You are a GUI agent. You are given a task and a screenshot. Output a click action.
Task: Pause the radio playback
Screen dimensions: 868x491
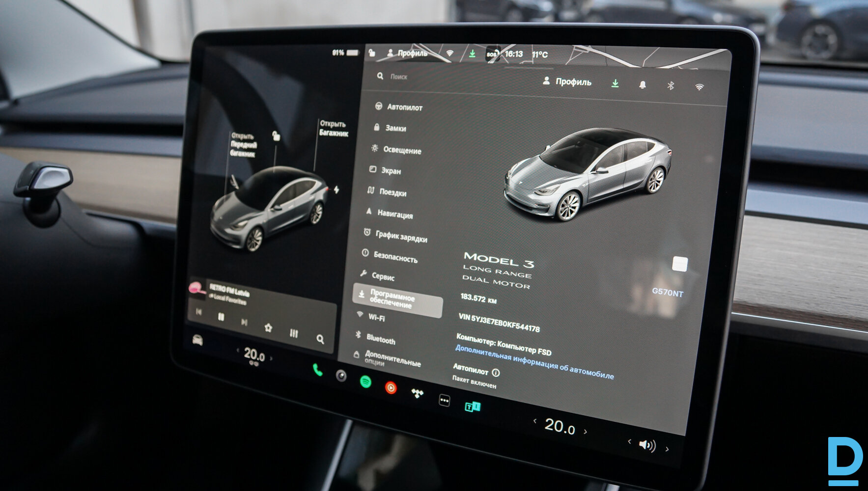point(221,317)
